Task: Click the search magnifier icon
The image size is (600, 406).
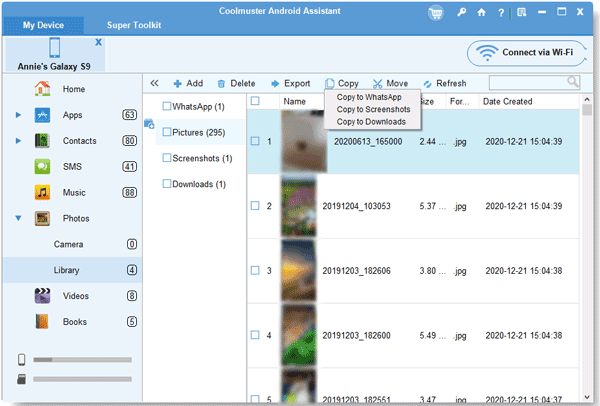Action: point(573,82)
